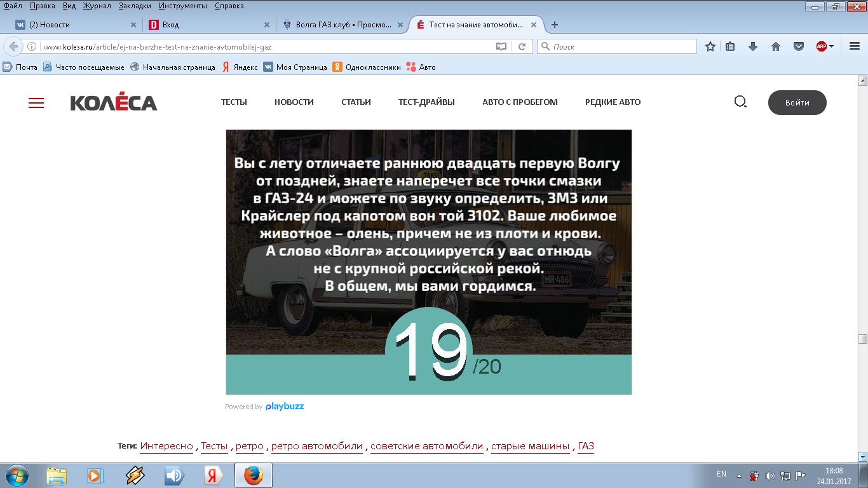Open the РЕДКИЕ АВТО section
Viewport: 868px width, 488px height.
pos(613,102)
